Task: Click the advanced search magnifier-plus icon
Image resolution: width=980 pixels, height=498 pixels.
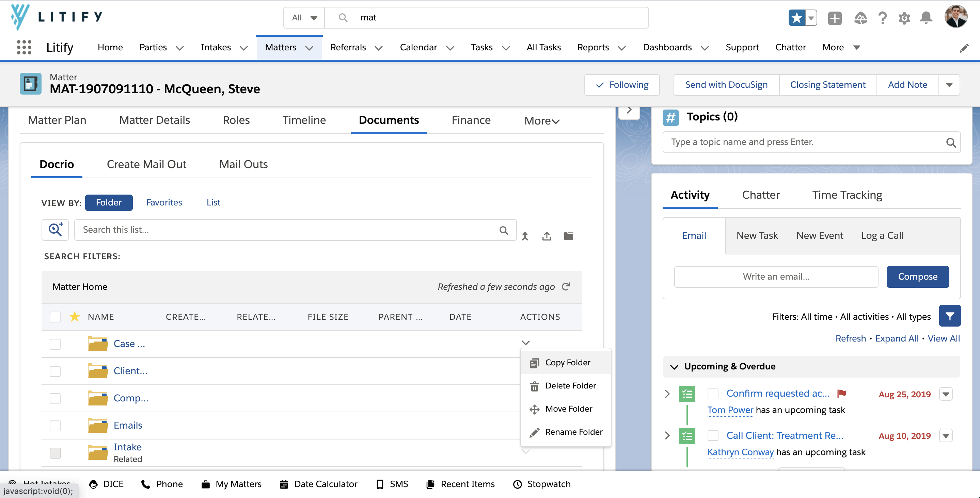Action: click(55, 230)
